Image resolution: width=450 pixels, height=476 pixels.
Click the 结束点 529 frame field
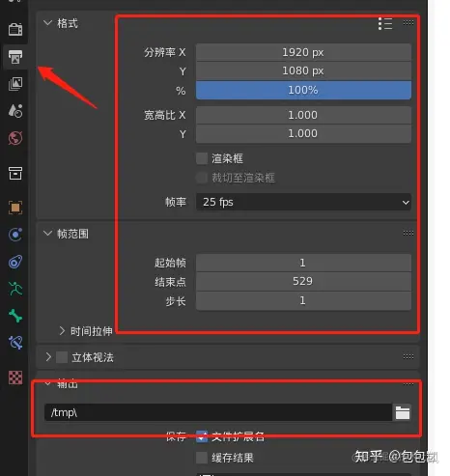303,281
